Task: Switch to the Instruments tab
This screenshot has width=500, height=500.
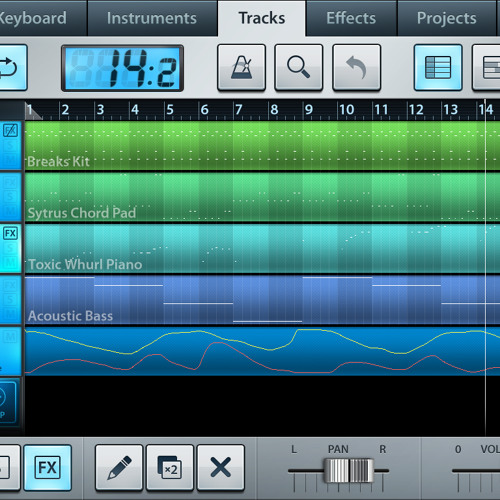Action: (x=152, y=18)
